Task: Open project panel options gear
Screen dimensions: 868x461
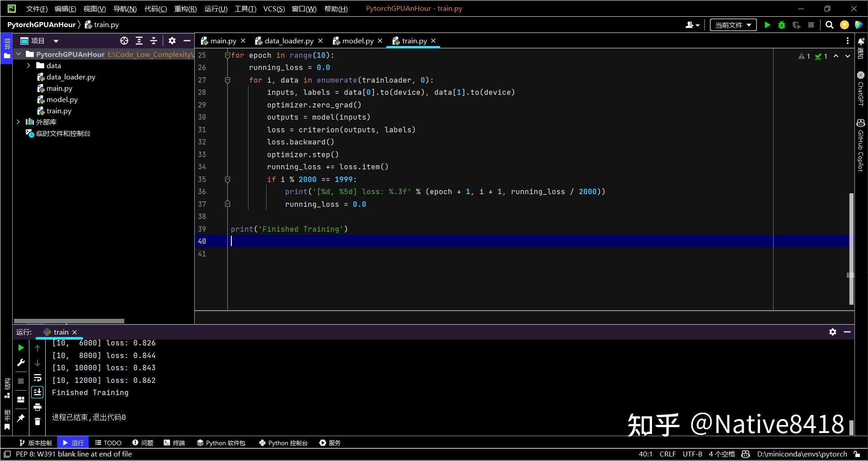Action: (x=172, y=41)
